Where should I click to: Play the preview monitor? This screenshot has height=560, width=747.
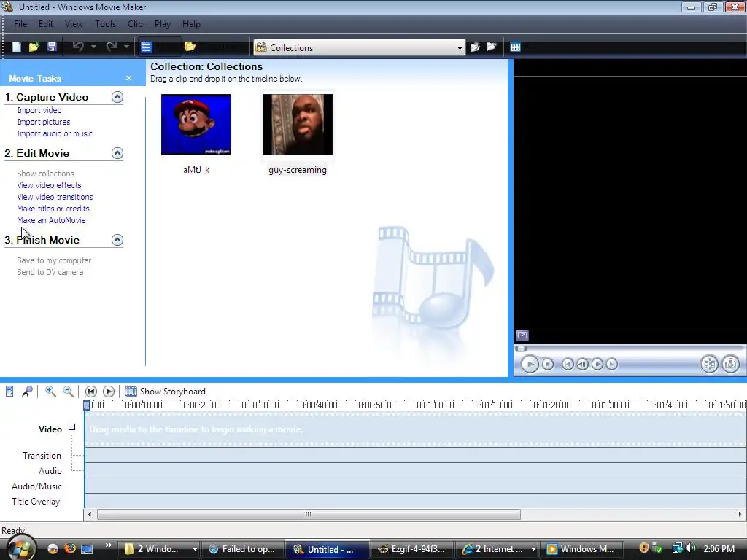coord(530,365)
